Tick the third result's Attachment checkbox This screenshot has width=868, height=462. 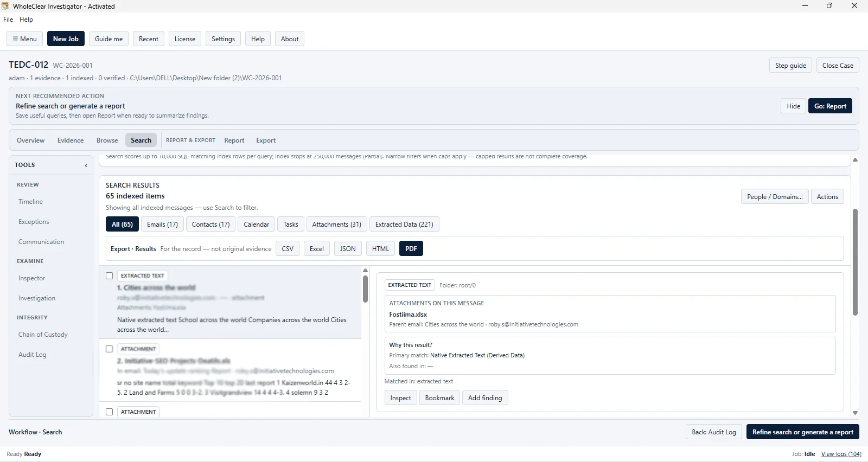coord(110,412)
